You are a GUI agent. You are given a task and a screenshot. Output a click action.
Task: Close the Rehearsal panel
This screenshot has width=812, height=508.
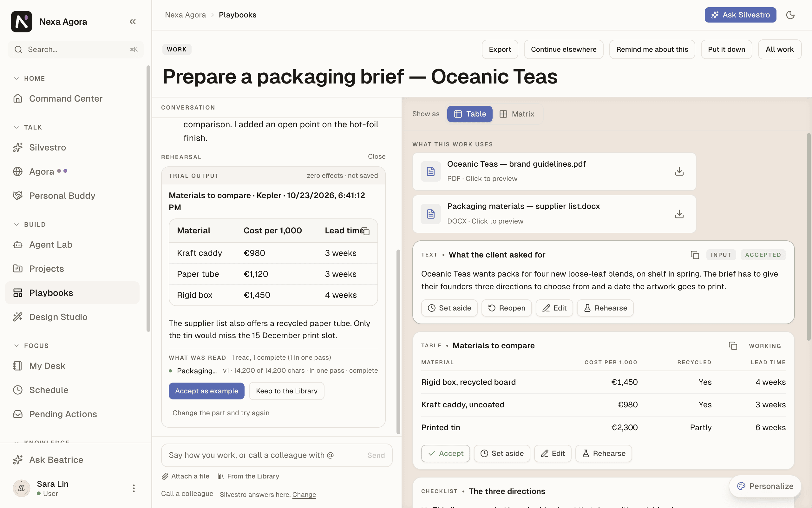pyautogui.click(x=377, y=157)
